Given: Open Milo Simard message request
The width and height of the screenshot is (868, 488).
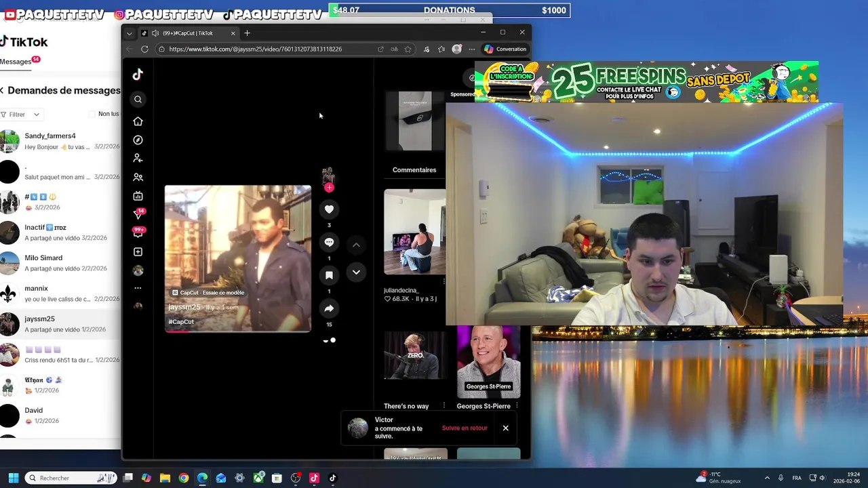Looking at the screenshot, I should [x=60, y=263].
